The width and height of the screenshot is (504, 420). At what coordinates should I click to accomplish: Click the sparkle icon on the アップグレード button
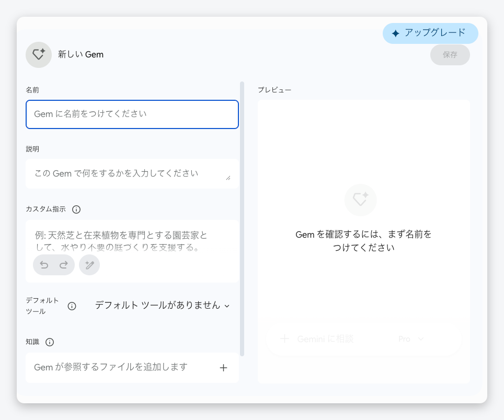tap(396, 33)
